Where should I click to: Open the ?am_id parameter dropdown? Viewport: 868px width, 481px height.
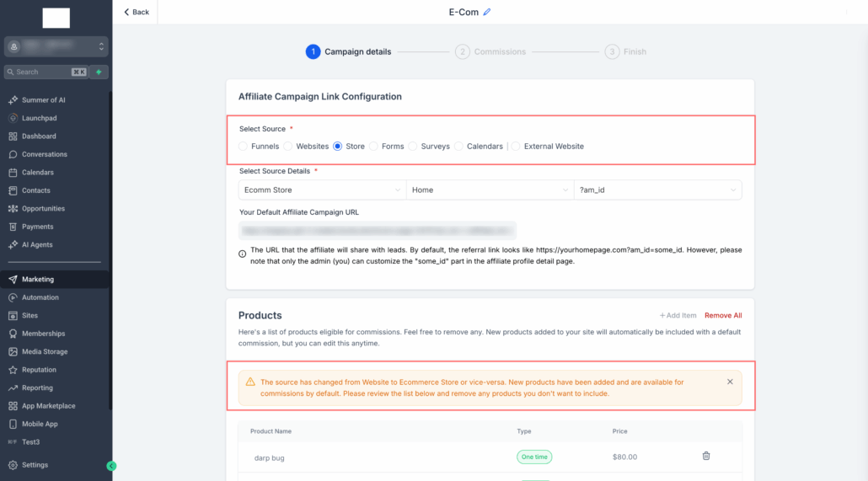tap(657, 190)
